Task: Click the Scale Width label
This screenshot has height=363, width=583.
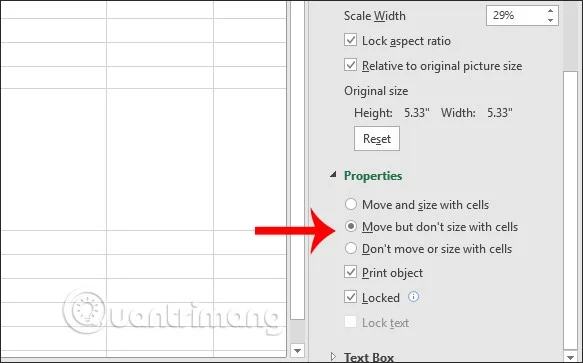Action: (x=375, y=16)
